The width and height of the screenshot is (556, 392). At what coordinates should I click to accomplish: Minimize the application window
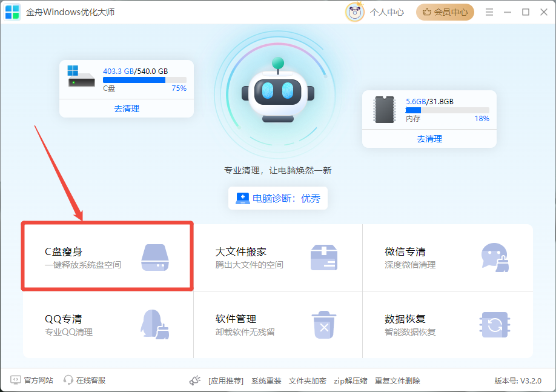pos(508,12)
